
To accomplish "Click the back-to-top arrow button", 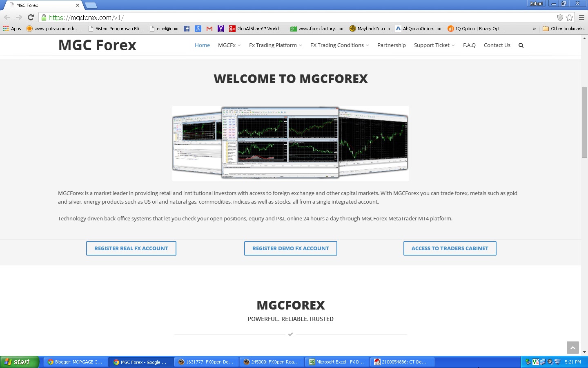I will click(x=573, y=348).
